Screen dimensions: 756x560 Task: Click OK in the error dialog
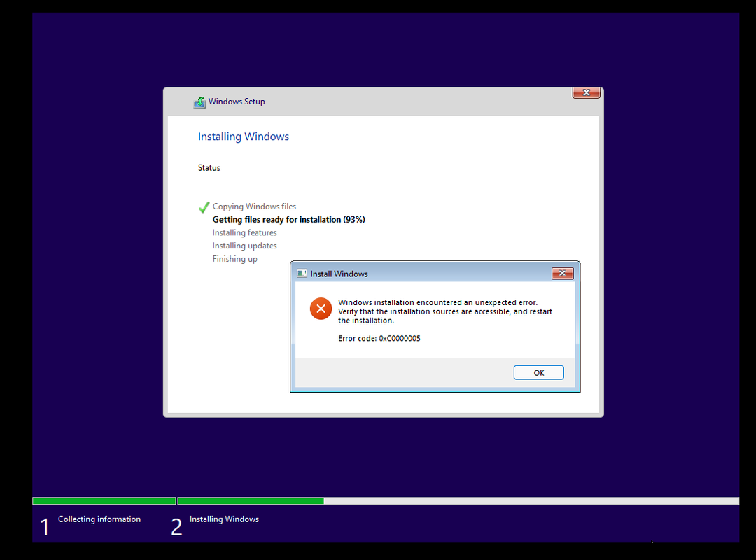click(538, 372)
